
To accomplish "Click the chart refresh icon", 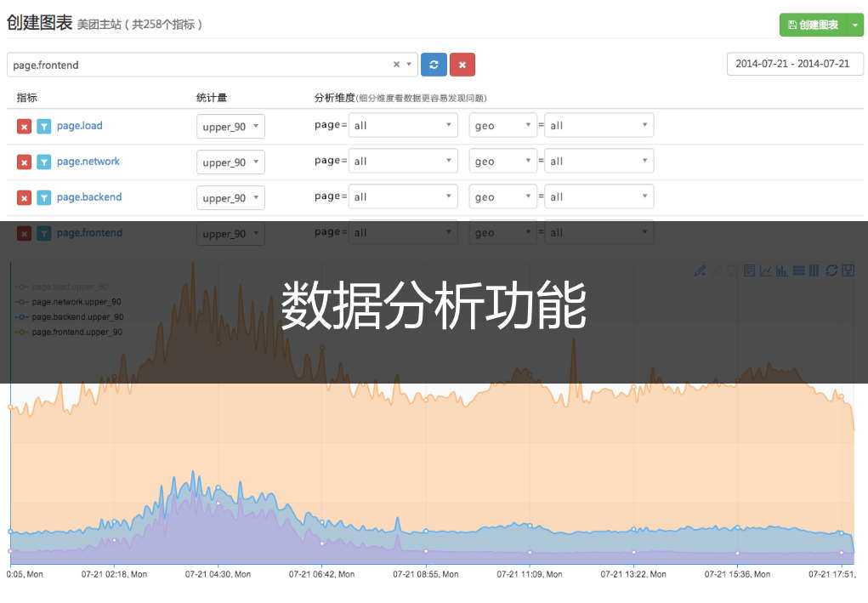I will coord(831,270).
